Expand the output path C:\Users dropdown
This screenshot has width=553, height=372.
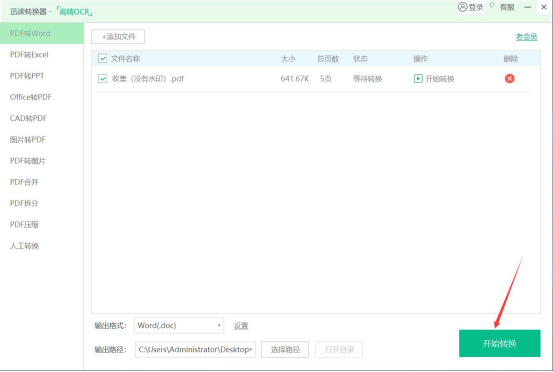[x=251, y=349]
